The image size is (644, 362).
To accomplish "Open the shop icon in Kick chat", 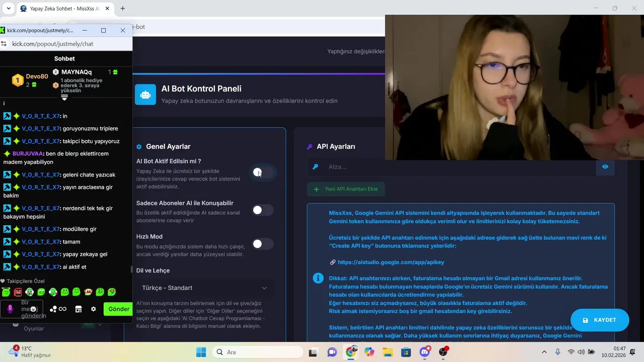I will [78, 309].
